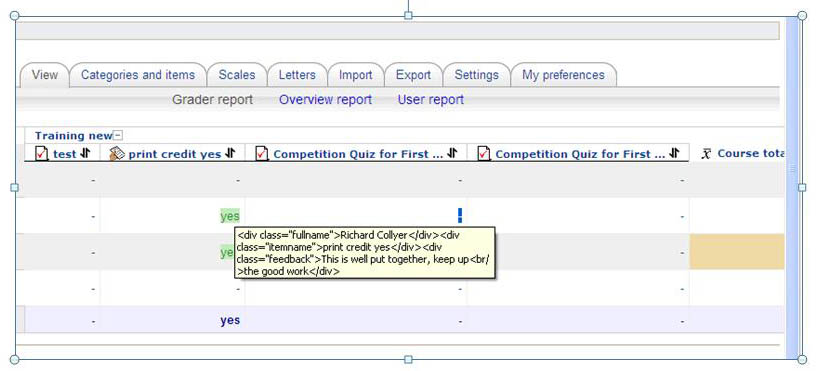822x371 pixels.
Task: Open the test column header link
Action: (65, 154)
